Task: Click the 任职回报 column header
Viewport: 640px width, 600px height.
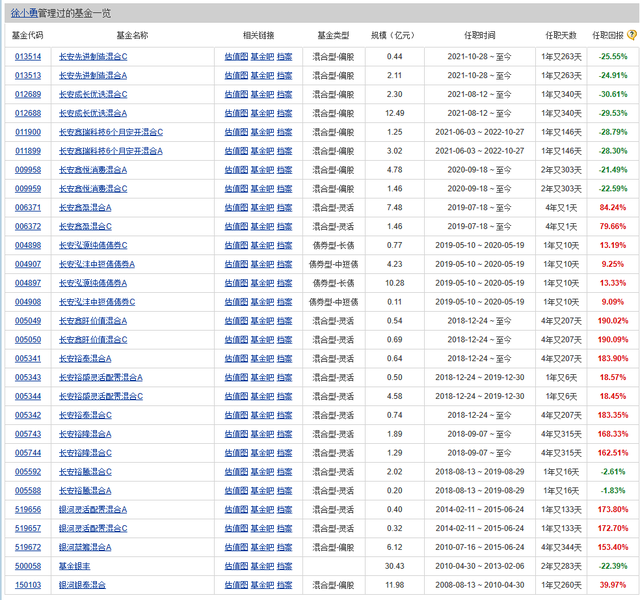Action: [608, 36]
